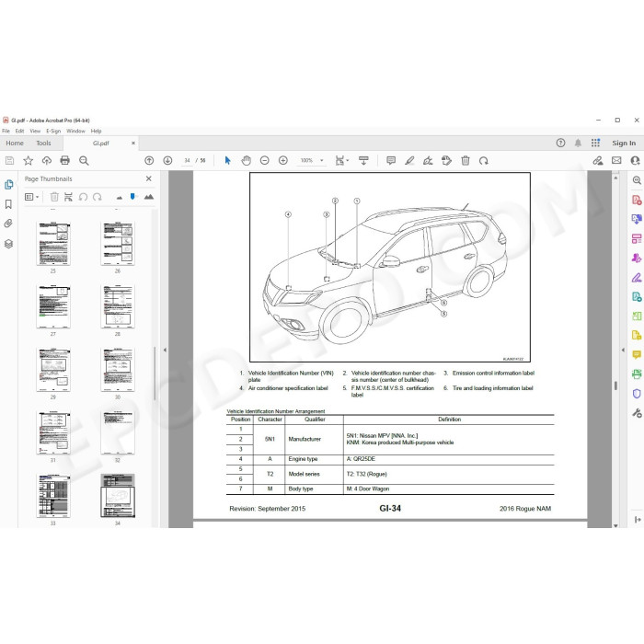
Task: Open the Sign document tool
Action: coord(428,161)
